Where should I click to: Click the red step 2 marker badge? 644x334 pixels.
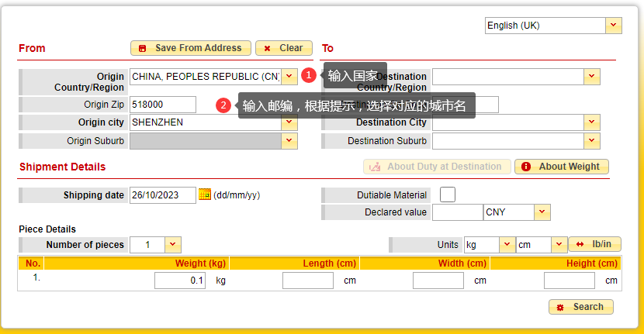tap(223, 105)
